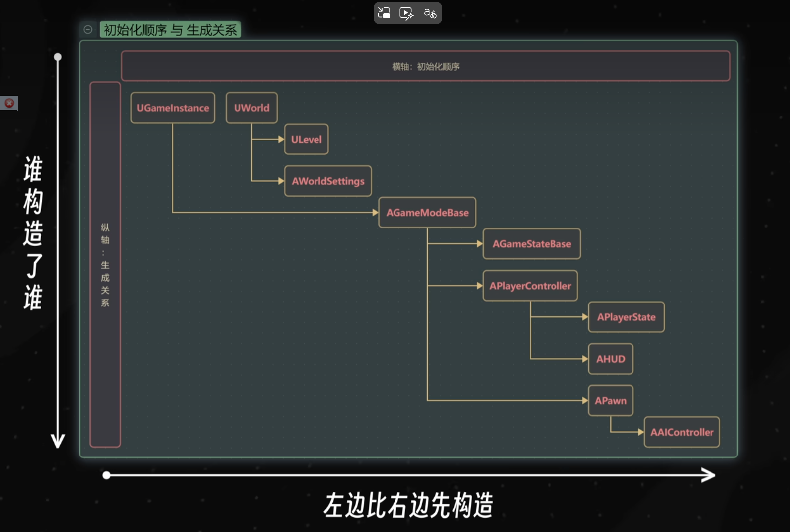The width and height of the screenshot is (790, 532).
Task: Click the UWorld node
Action: 251,108
